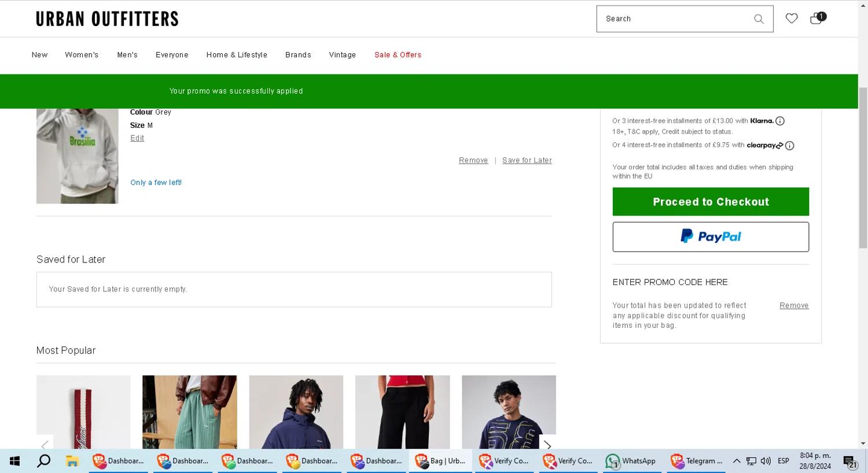Open WhatsApp from the taskbar

pos(631,461)
